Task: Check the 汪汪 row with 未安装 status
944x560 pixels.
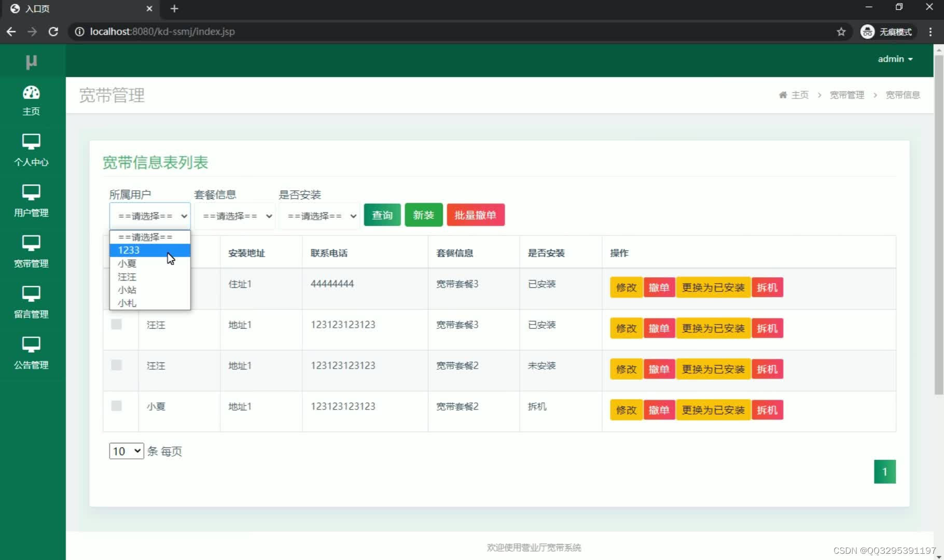Action: coord(116,365)
